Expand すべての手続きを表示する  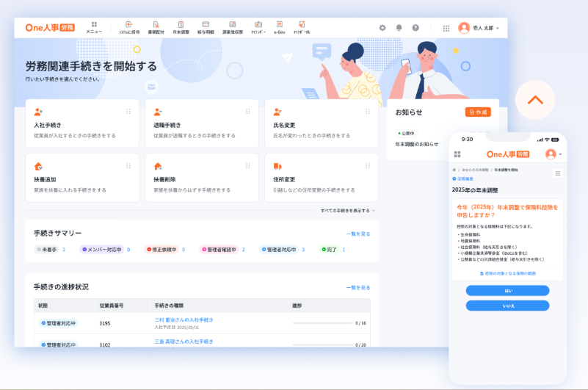(348, 211)
